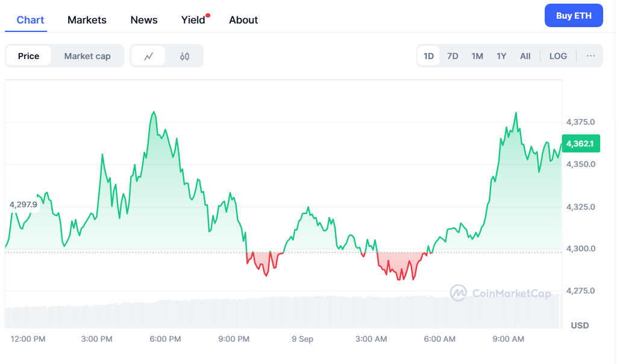
Task: Click the current price label 4,362.1
Action: (x=581, y=143)
